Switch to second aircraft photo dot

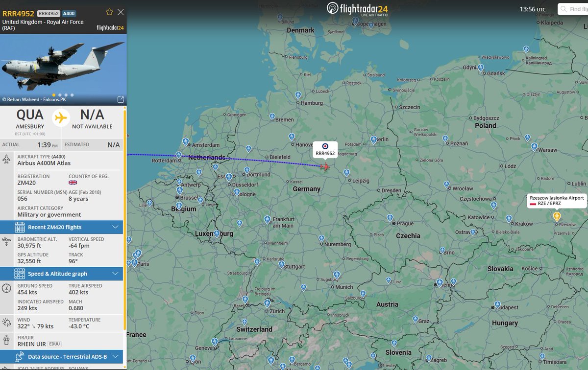point(60,95)
